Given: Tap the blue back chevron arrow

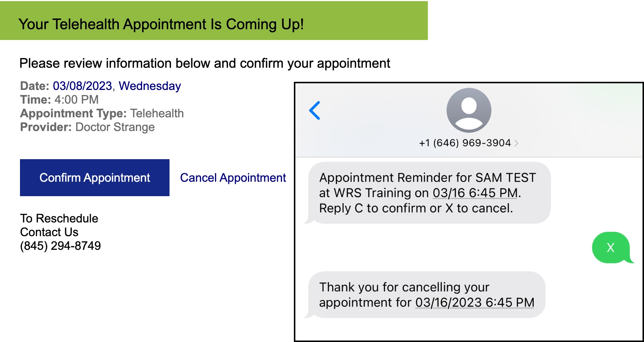Looking at the screenshot, I should point(314,110).
